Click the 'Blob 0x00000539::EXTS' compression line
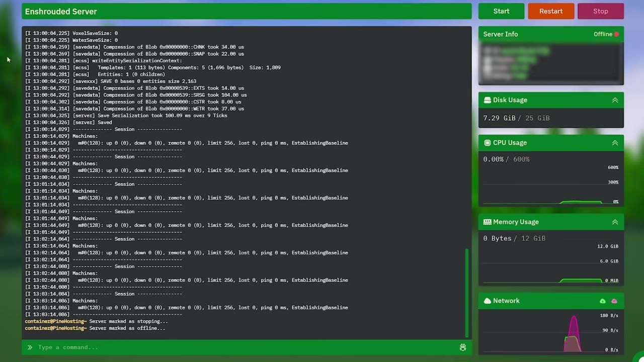The width and height of the screenshot is (644, 362). [134, 88]
